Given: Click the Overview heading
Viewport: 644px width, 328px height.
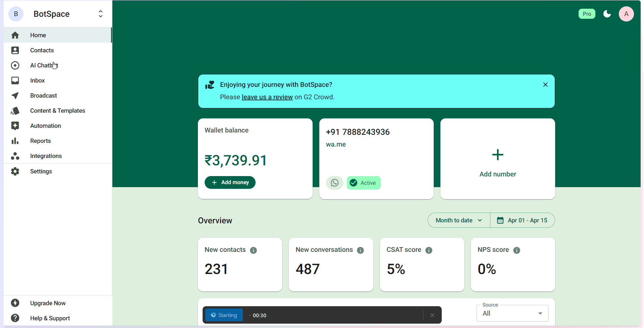Looking at the screenshot, I should pyautogui.click(x=215, y=221).
